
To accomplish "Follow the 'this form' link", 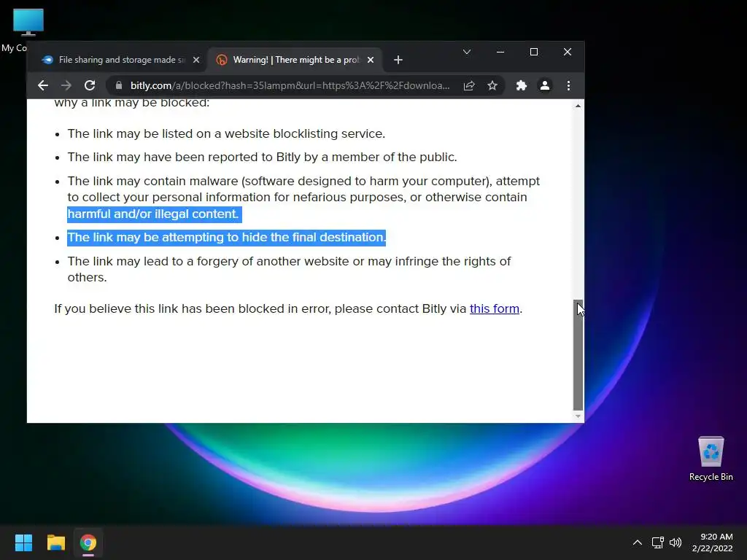I will [495, 308].
